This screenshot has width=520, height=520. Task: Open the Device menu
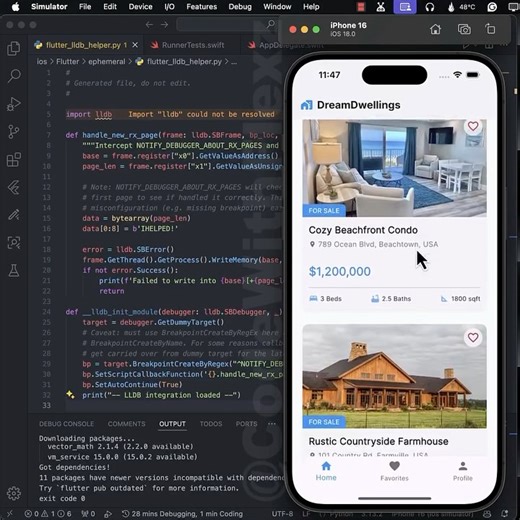(x=140, y=7)
